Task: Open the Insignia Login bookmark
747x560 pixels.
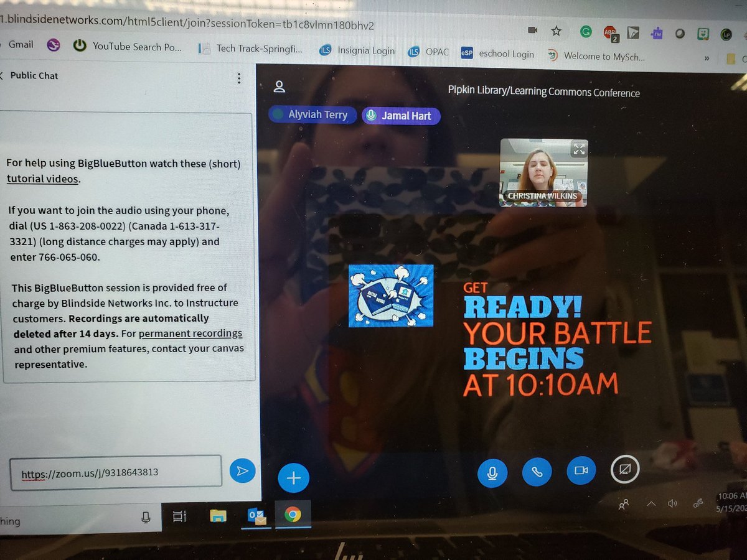Action: [x=357, y=50]
